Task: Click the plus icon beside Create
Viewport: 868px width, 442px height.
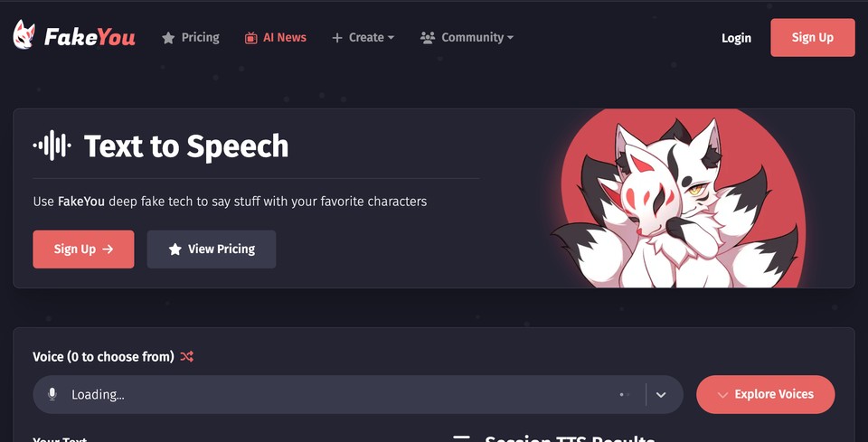Action: click(337, 38)
